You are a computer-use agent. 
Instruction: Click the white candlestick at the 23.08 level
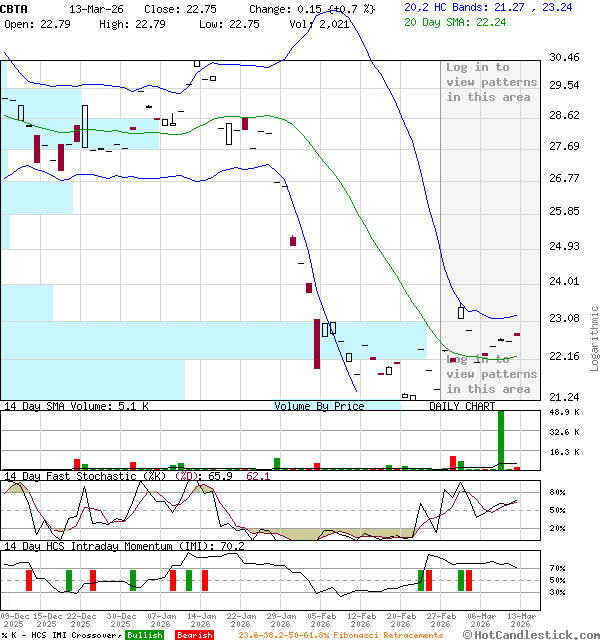(x=461, y=312)
